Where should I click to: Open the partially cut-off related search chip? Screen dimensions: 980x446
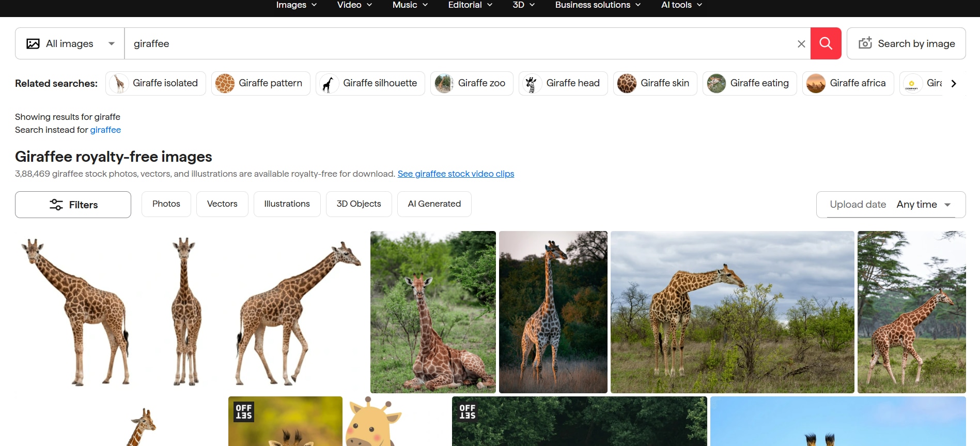(922, 83)
